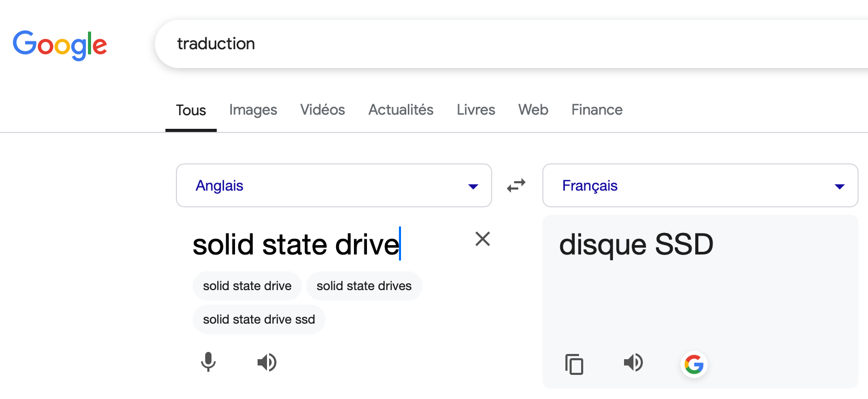Open the Français target language dropdown

[x=700, y=185]
